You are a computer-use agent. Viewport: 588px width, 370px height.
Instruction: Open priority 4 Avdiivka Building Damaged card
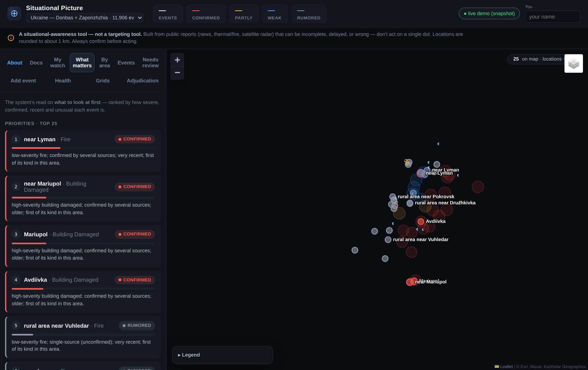click(83, 292)
